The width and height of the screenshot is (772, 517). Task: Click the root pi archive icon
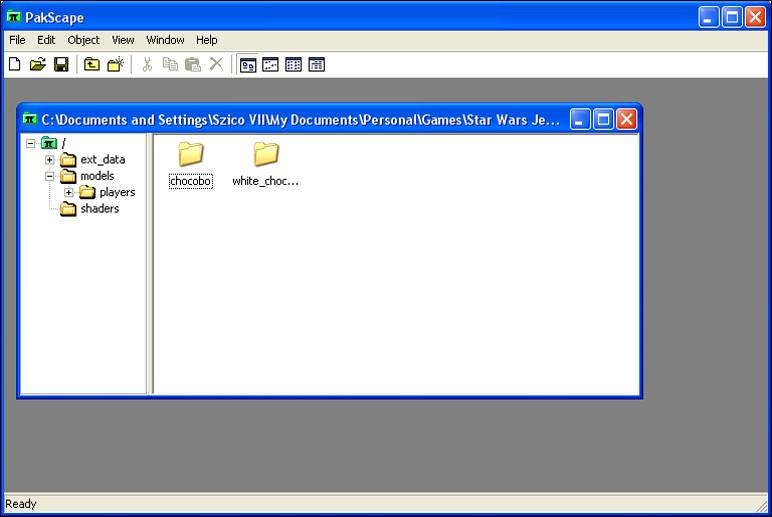[49, 143]
